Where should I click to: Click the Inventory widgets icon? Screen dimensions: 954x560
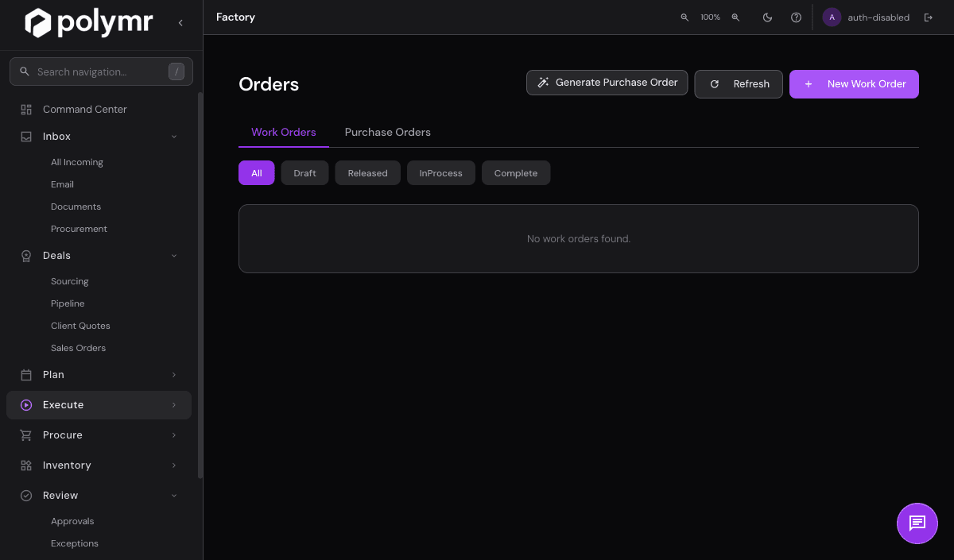click(26, 465)
